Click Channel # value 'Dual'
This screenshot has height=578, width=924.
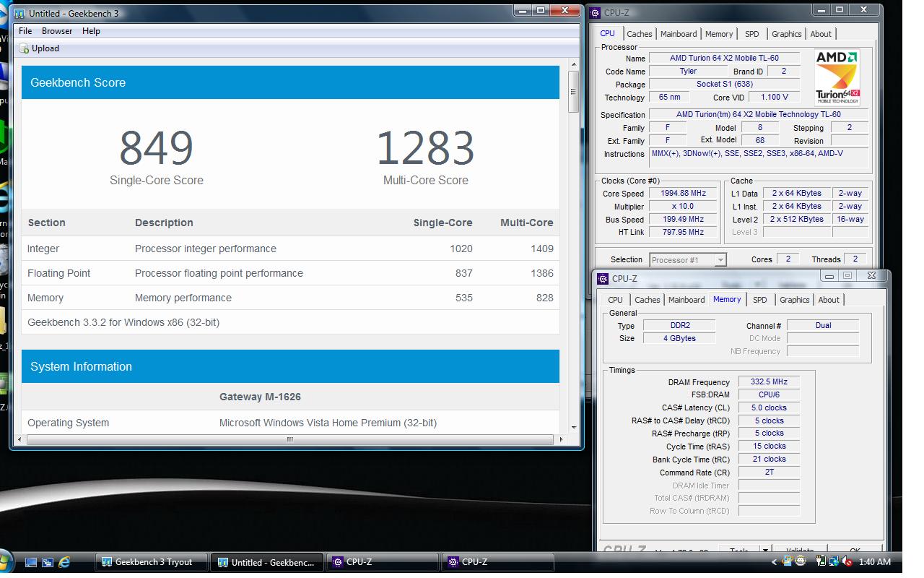click(823, 325)
